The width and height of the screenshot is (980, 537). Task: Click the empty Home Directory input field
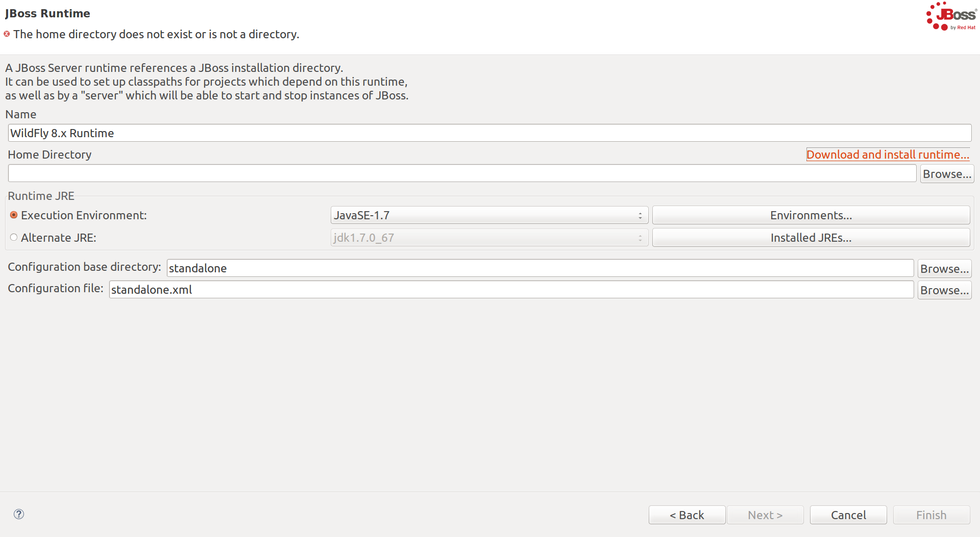pyautogui.click(x=462, y=173)
